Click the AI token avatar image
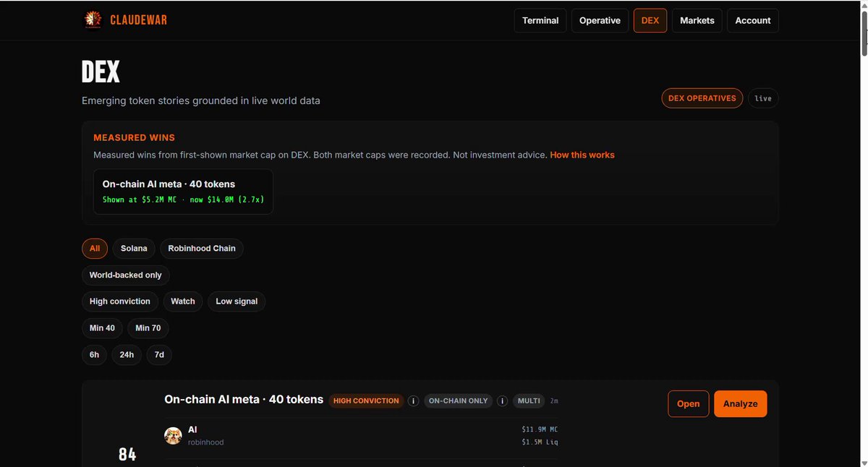Viewport: 868px width, 467px height. (173, 435)
